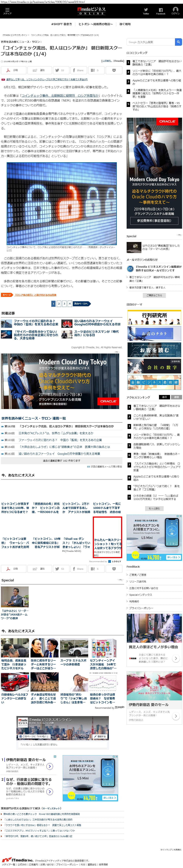
Task: Go to article page 2
Action: coord(59,304)
